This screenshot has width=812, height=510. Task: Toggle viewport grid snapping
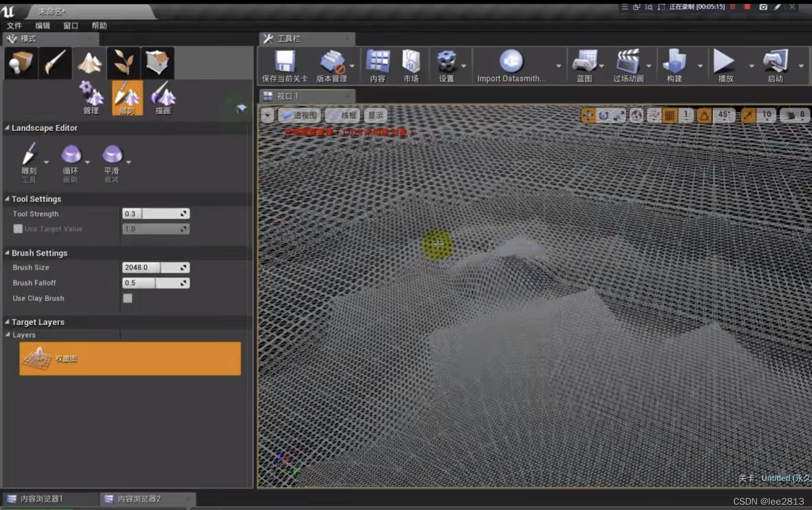pos(669,115)
